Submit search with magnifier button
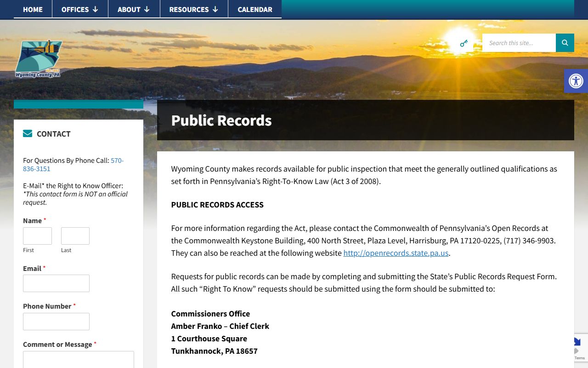Screen dimensions: 588x368 (565, 43)
